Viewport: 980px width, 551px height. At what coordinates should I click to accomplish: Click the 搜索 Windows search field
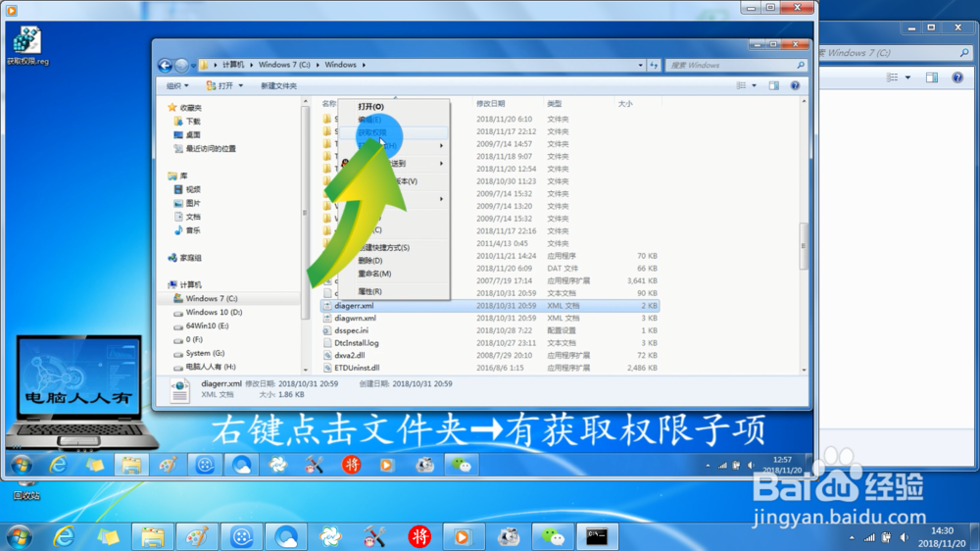pyautogui.click(x=736, y=65)
